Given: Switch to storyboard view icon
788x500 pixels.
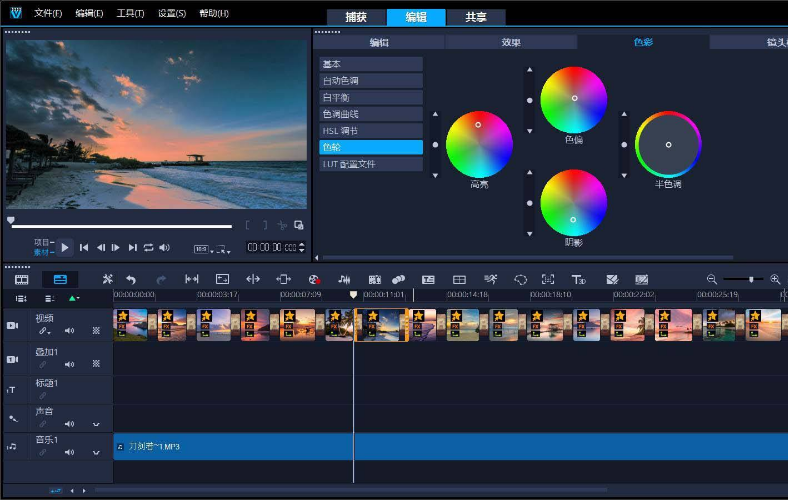Looking at the screenshot, I should [x=21, y=279].
